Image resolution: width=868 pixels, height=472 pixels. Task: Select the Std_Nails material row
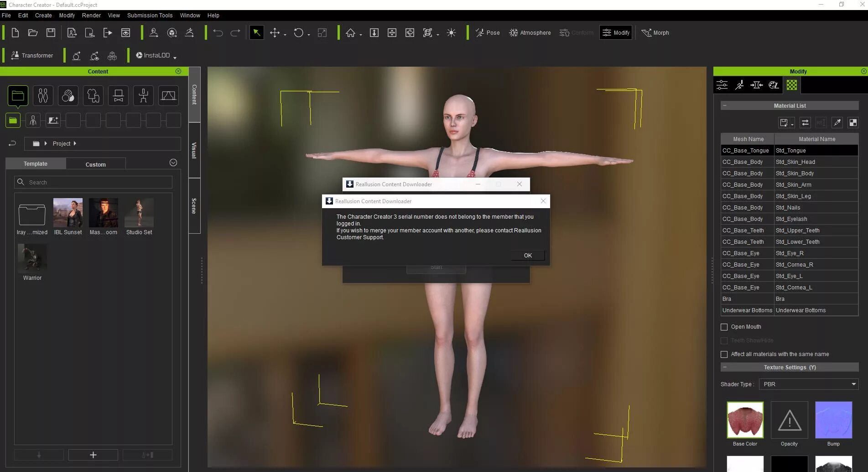789,208
